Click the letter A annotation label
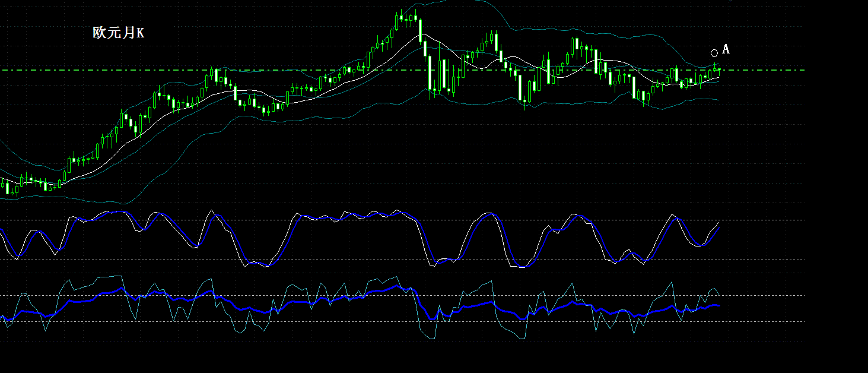This screenshot has width=868, height=373. 726,49
